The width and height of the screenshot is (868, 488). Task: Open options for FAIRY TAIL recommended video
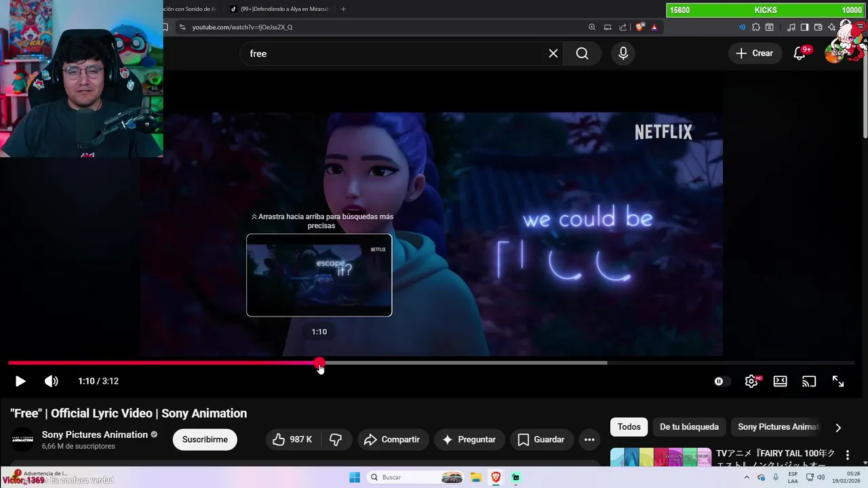[847, 455]
